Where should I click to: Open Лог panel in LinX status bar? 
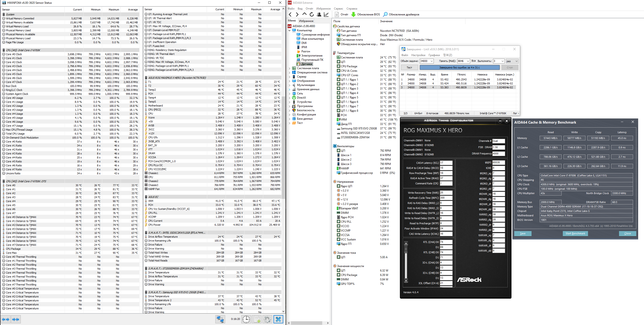(516, 113)
